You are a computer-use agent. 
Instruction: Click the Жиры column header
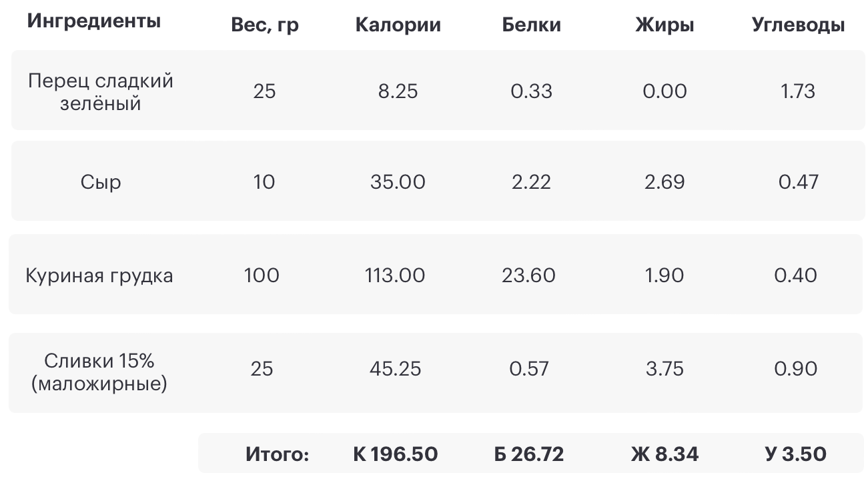click(x=665, y=25)
